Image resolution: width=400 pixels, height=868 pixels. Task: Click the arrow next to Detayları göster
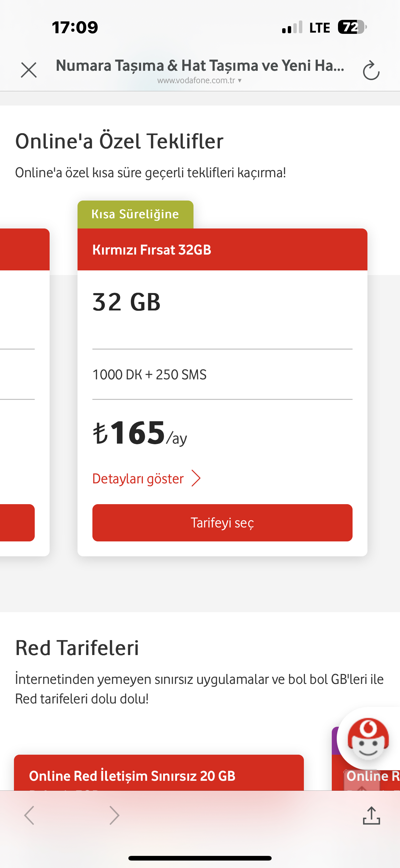pos(196,478)
